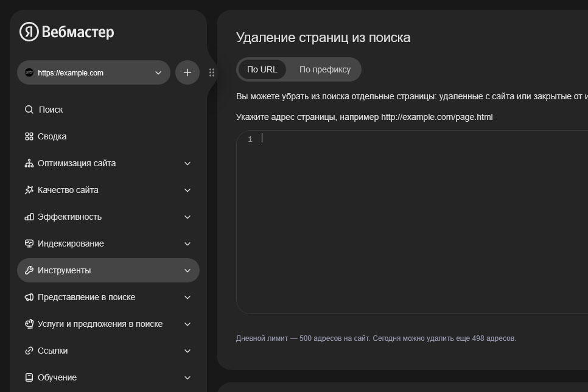588x392 pixels.
Task: Click the Вебмастер logo
Action: point(68,32)
